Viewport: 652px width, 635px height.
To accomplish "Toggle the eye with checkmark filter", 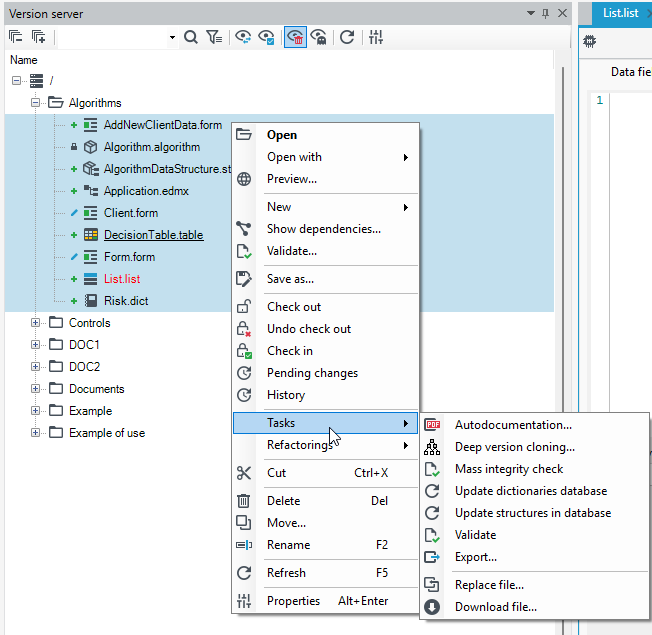I will tap(266, 37).
